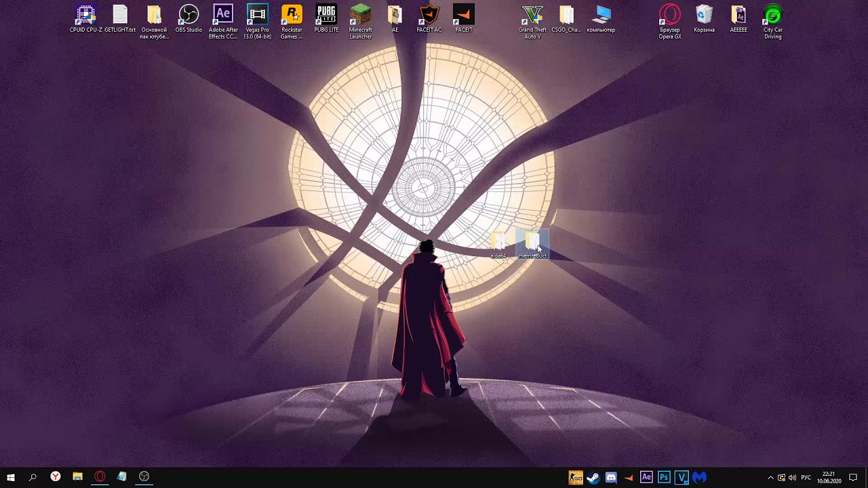The height and width of the screenshot is (488, 868).
Task: Open the volume tray icon
Action: pos(792,477)
